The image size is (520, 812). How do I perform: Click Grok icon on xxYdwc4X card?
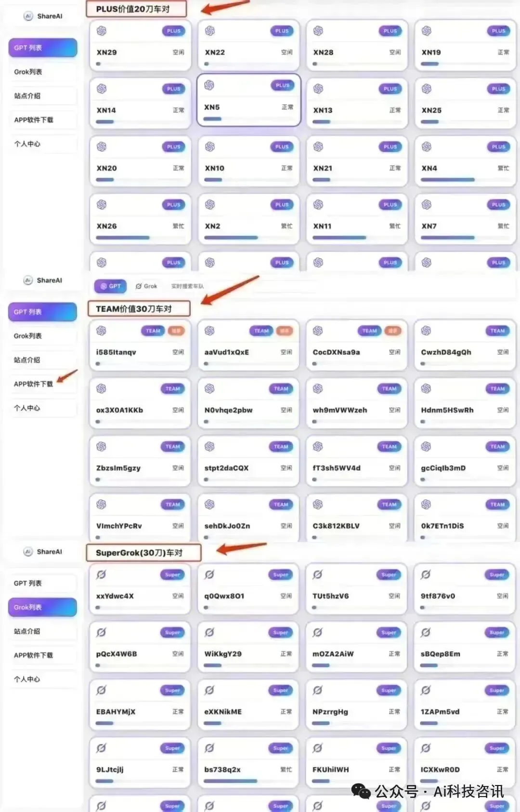point(101,574)
